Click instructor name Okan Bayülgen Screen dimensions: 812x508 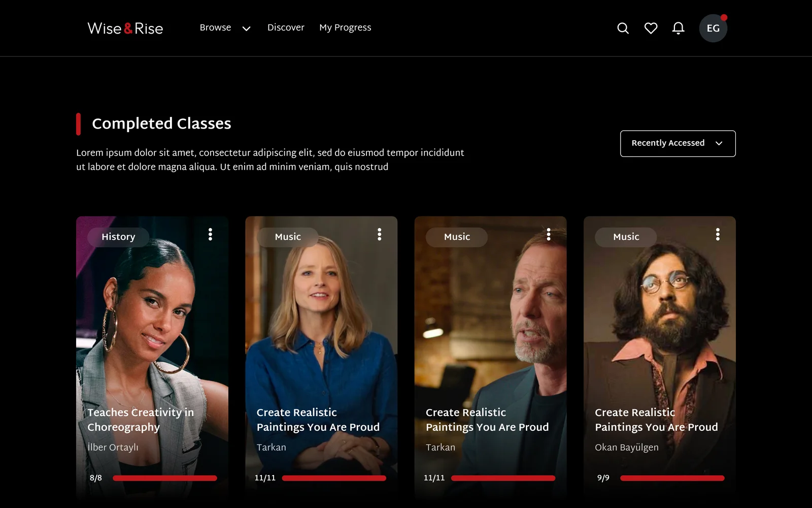627,447
